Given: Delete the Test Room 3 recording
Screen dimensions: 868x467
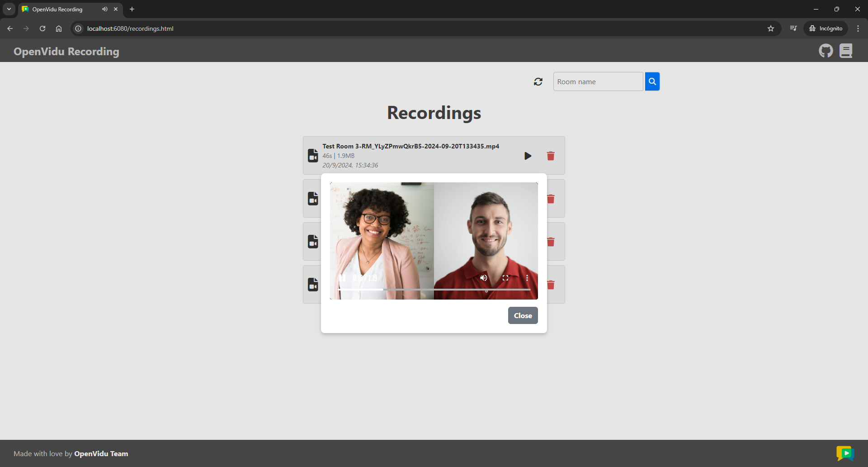Looking at the screenshot, I should (550, 156).
